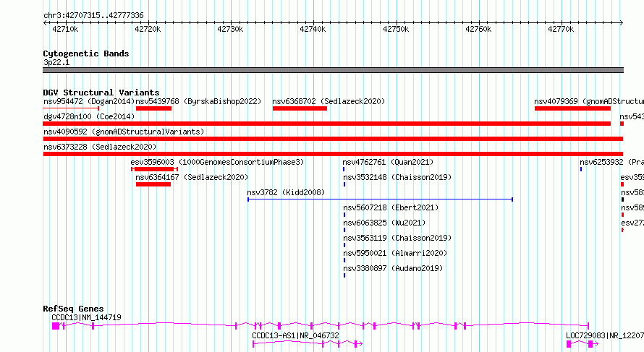
Task: Select the esv3596003 red bar with whiskers
Action: point(154,169)
